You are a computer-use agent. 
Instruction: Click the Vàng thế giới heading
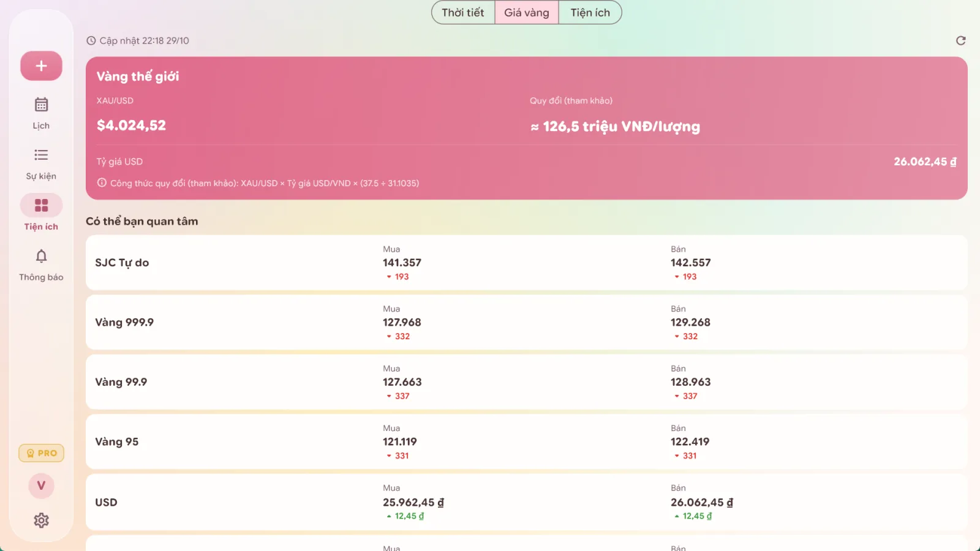(138, 77)
